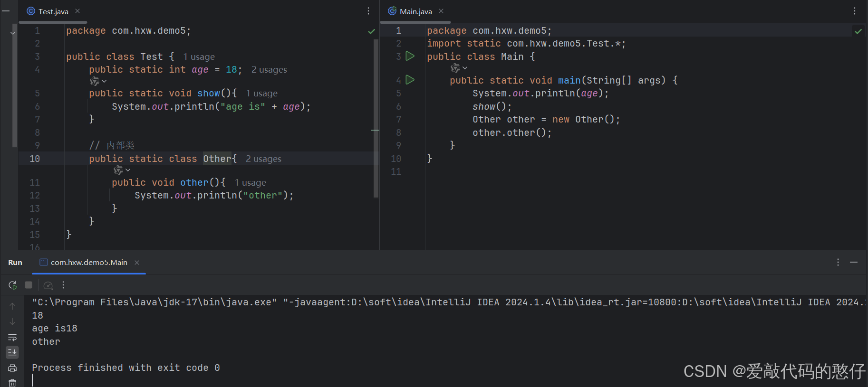Click the 'import static com.hxw.demo5.Test.*;' line
Viewport: 868px width, 387px height.
click(x=526, y=44)
